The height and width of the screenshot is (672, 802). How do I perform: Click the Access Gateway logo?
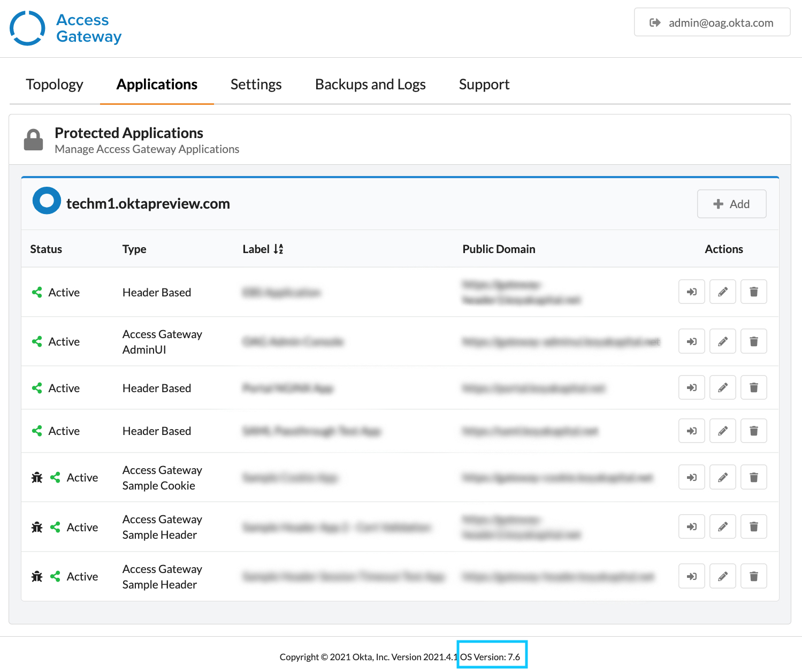pos(66,28)
